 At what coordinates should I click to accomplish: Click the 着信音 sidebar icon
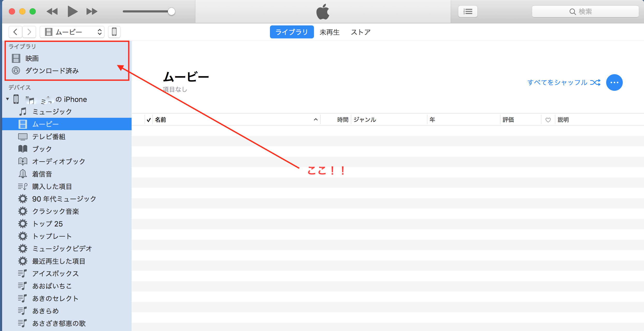[23, 174]
